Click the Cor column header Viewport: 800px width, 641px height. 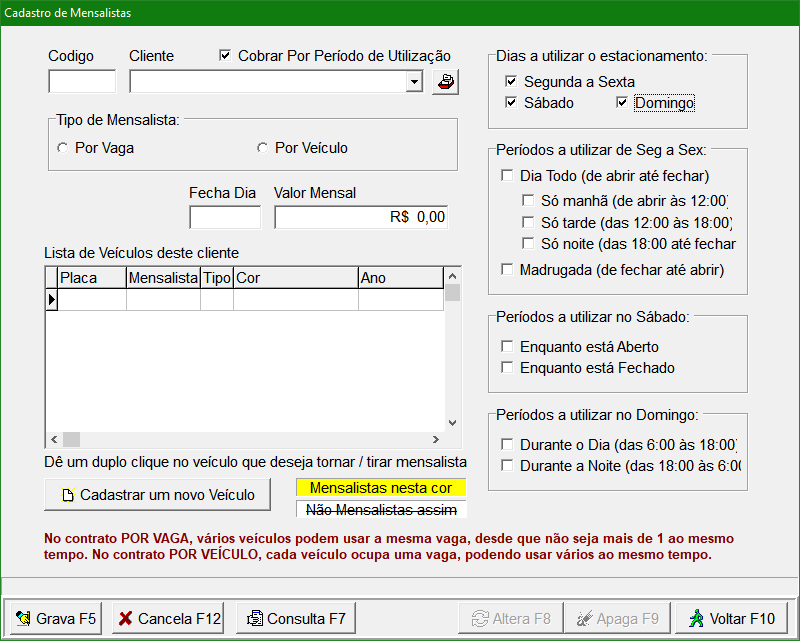[x=296, y=278]
